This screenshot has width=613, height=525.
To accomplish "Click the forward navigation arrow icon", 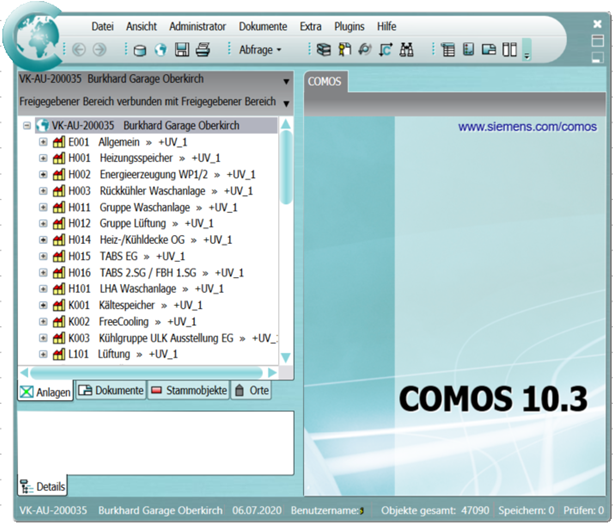I will (100, 49).
